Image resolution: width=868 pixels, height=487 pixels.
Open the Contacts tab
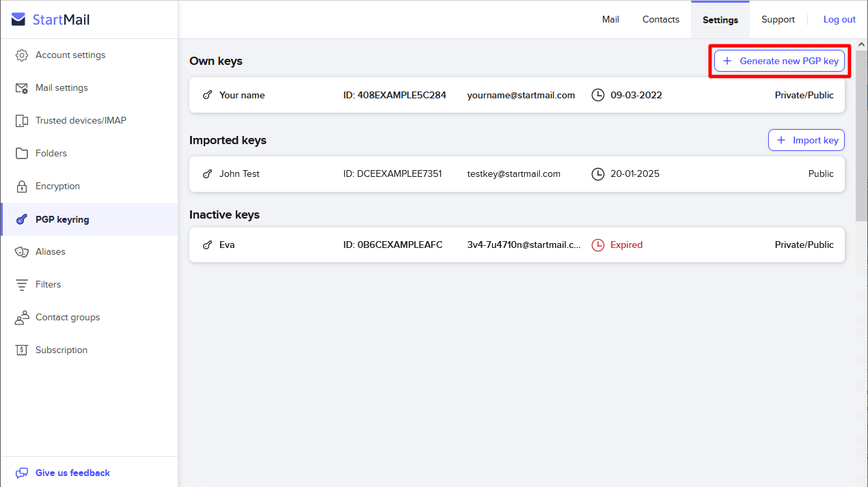click(x=661, y=20)
